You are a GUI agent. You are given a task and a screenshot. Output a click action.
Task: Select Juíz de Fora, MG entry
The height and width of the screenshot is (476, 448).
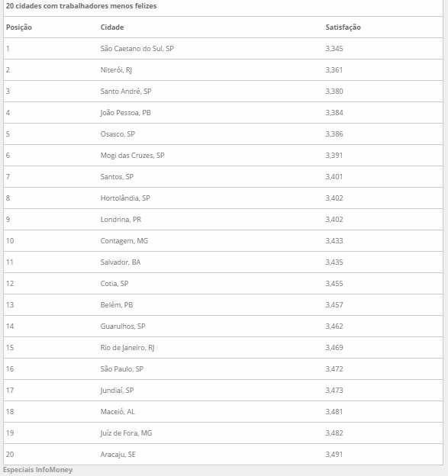tap(126, 433)
